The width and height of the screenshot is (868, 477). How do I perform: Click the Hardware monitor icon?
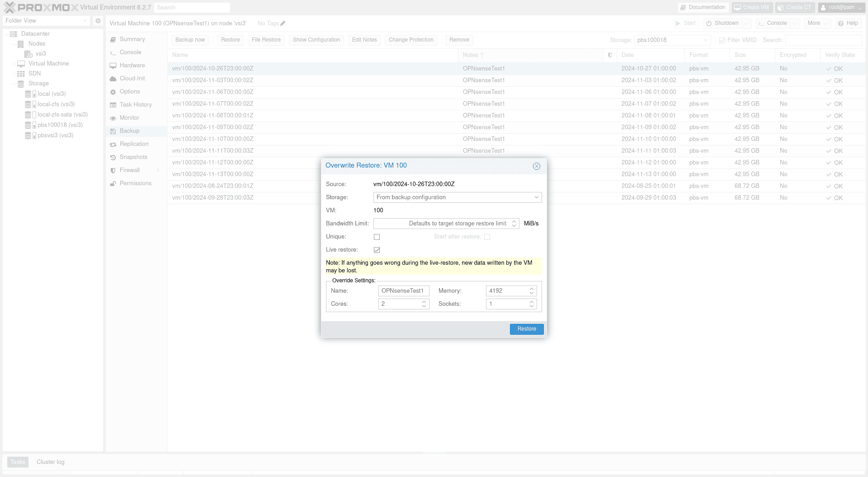click(113, 66)
